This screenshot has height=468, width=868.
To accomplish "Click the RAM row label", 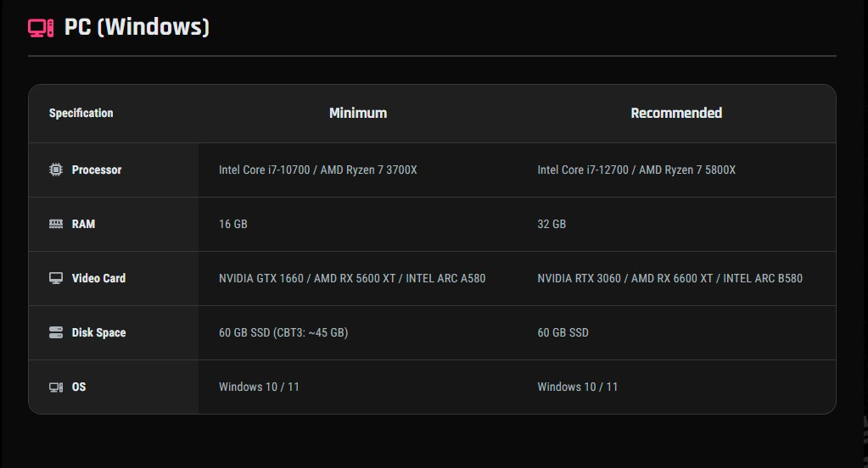I will pos(84,224).
